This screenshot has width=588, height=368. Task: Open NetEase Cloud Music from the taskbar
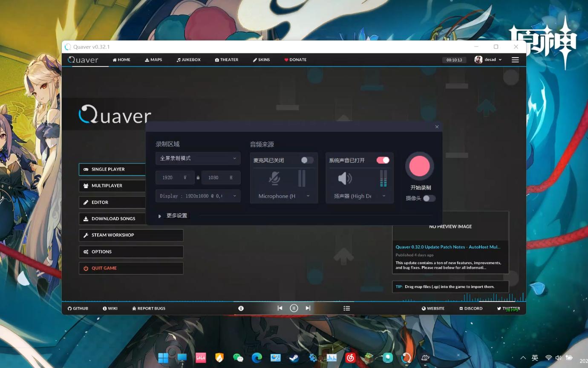click(350, 358)
